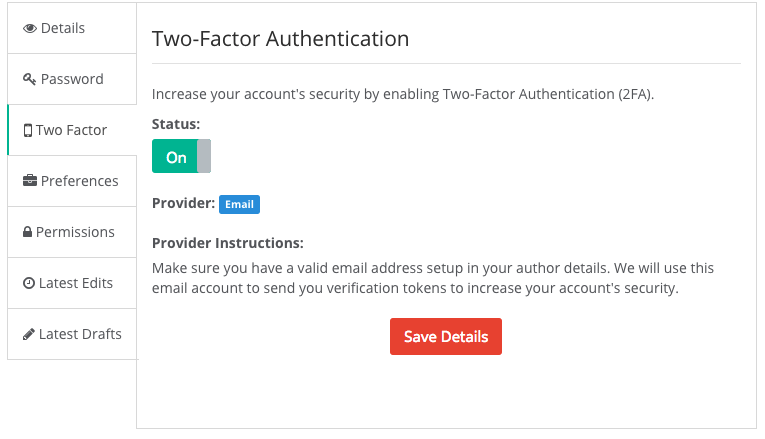View the Latest Drafts tab
This screenshot has height=439, width=765.
click(x=80, y=335)
